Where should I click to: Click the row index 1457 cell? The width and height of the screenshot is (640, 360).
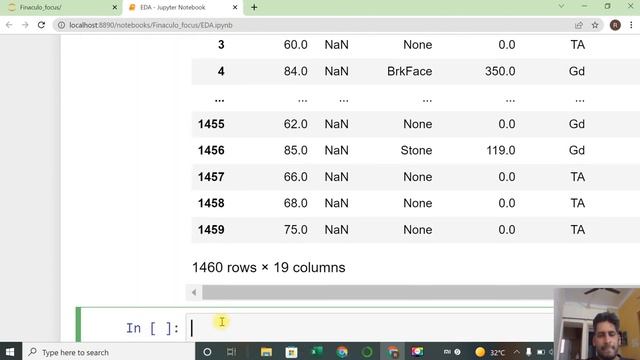click(x=211, y=177)
